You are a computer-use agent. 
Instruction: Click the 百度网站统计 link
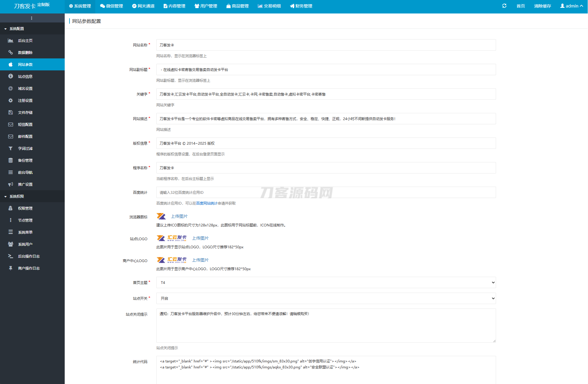point(207,203)
